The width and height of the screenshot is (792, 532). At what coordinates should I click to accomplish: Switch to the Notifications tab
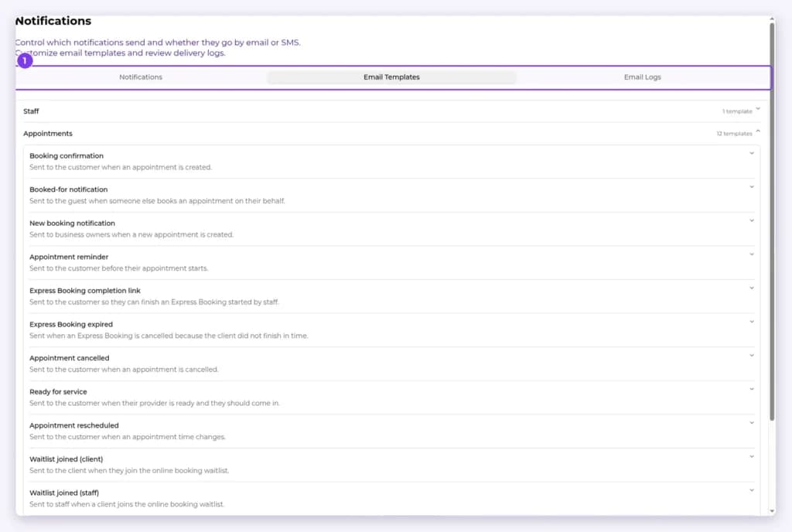click(x=141, y=77)
